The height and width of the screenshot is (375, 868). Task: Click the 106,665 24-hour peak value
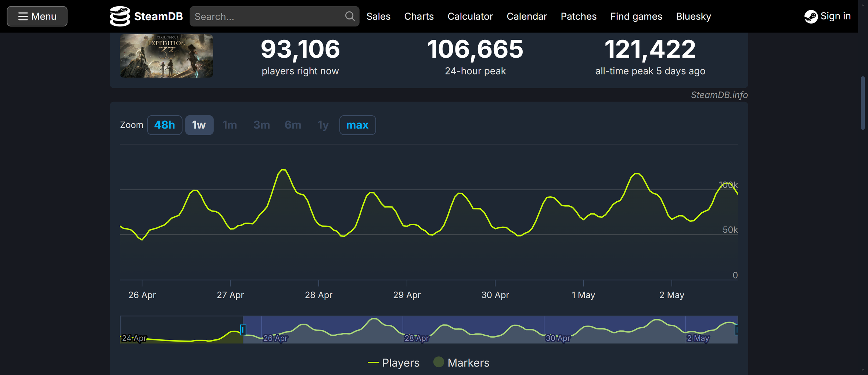point(475,49)
